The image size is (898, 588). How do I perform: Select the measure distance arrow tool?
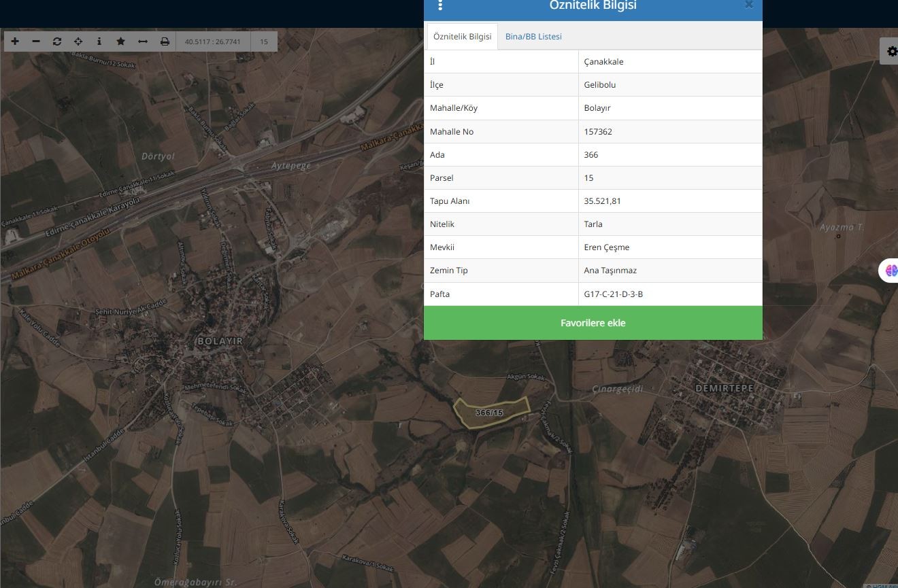143,41
